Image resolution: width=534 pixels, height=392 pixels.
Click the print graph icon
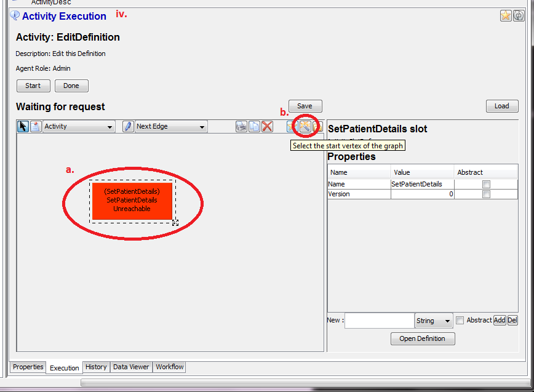[241, 127]
